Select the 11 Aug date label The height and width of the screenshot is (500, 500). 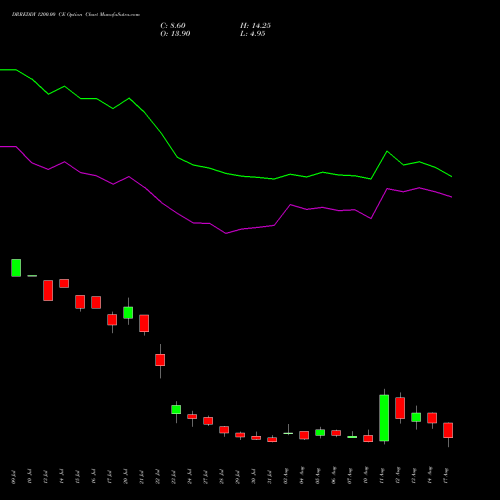pyautogui.click(x=381, y=476)
